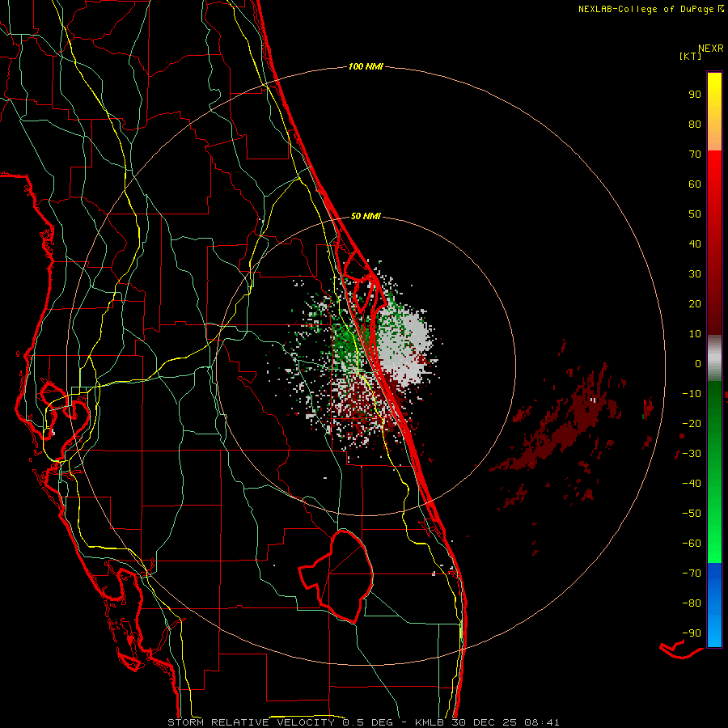Image resolution: width=728 pixels, height=728 pixels.
Task: Click the positive 60 scale label
Action: (695, 184)
